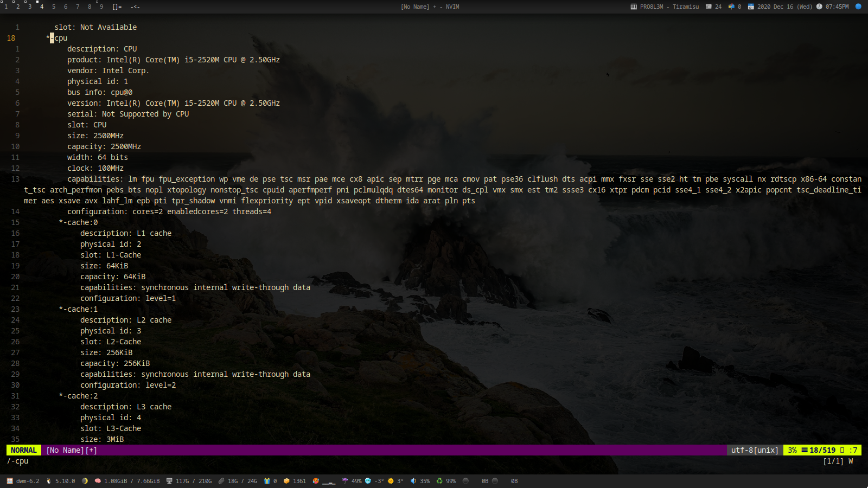Switch to dwm workspace tag 9
Screen dimensions: 868x488
pos(101,7)
